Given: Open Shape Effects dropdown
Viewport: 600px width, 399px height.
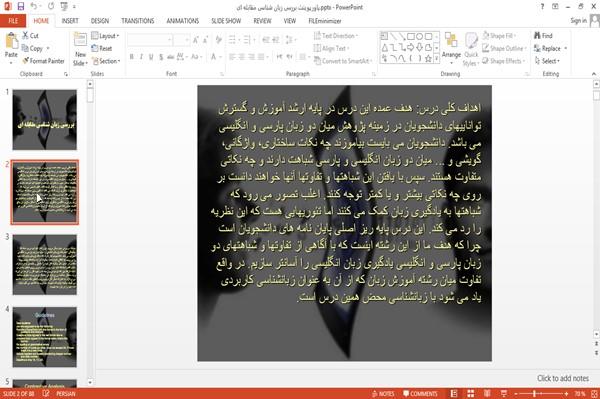Looking at the screenshot, I should [x=504, y=61].
